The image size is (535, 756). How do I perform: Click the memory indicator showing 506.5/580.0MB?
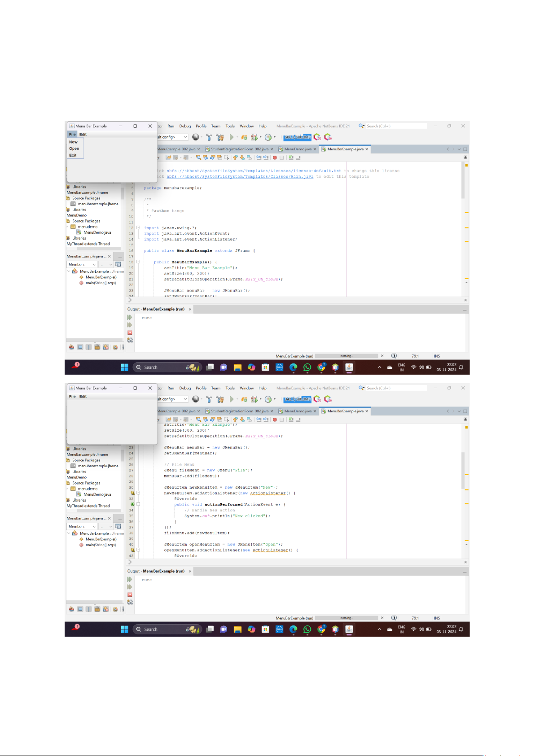click(x=297, y=137)
